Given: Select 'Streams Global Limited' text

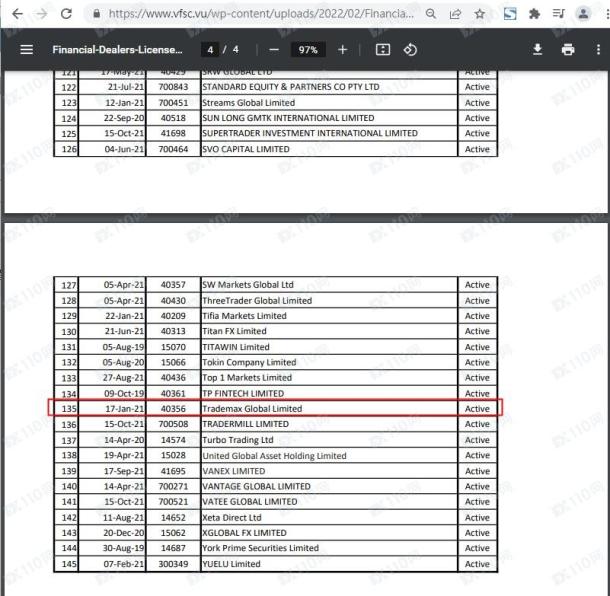Looking at the screenshot, I should pos(249,103).
